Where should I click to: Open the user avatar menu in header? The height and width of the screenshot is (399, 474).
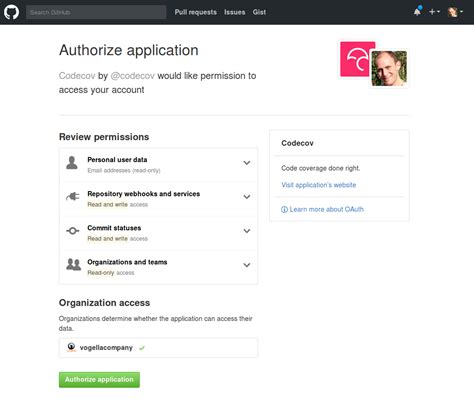pos(455,12)
